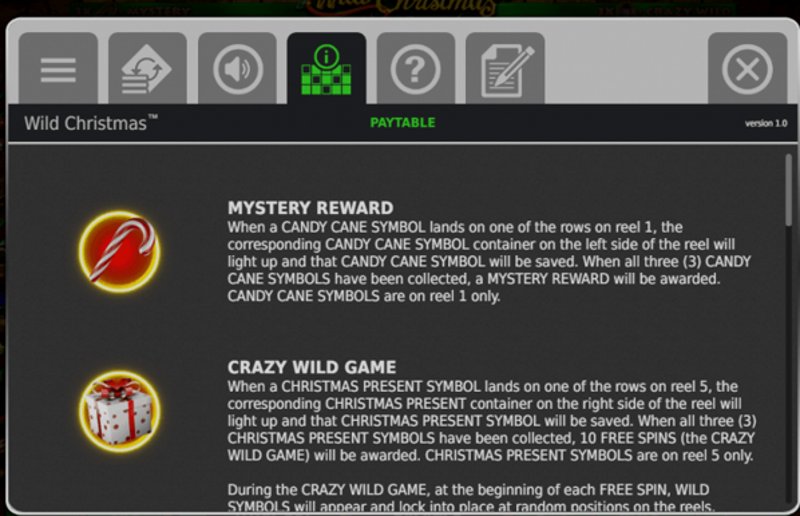This screenshot has width=800, height=516.
Task: Click the Christmas present symbol icon
Action: 119,411
